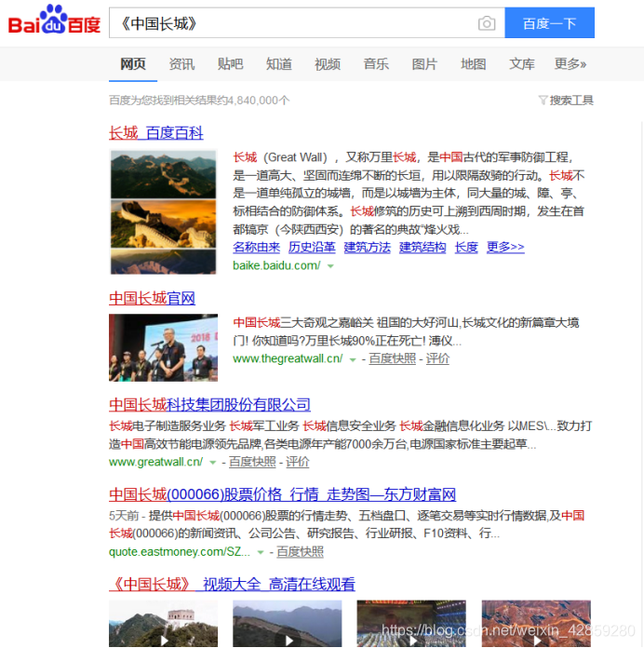Expand dropdown arrow next to www.greatwall.cn
Viewport: 644px width, 648px height.
pos(213,463)
